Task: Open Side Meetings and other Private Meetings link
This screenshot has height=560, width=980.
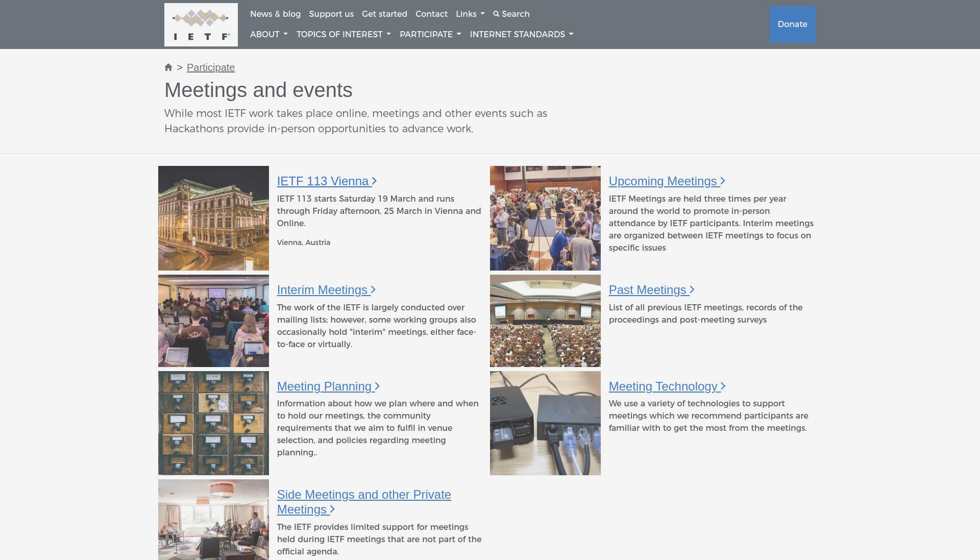Action: point(364,502)
